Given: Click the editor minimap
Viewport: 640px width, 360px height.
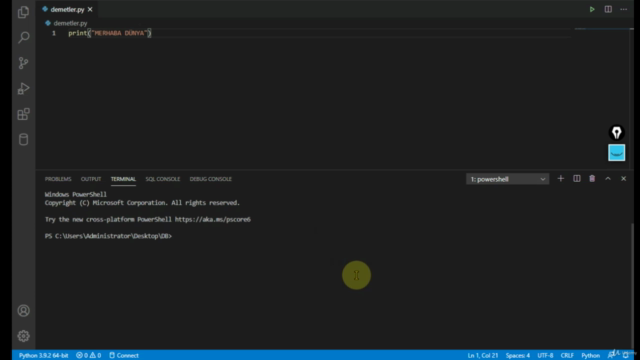Looking at the screenshot, I should (602, 29).
